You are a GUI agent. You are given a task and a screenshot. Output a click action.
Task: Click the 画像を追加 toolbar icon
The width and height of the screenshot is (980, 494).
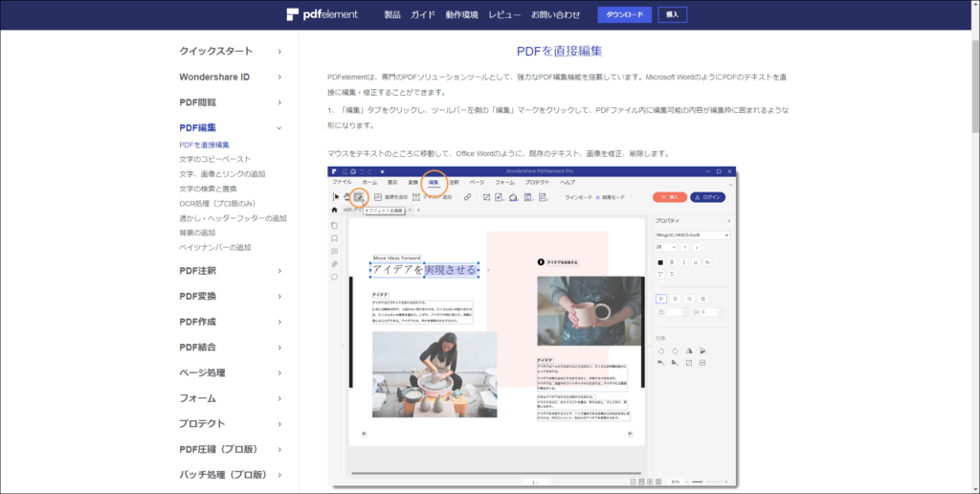point(378,197)
